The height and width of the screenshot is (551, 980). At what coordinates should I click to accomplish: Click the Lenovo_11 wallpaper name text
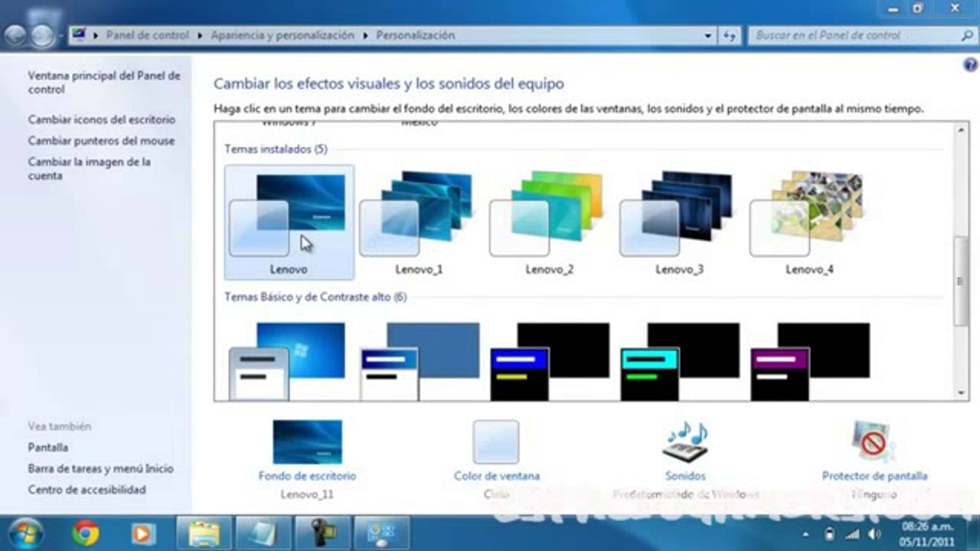click(307, 494)
